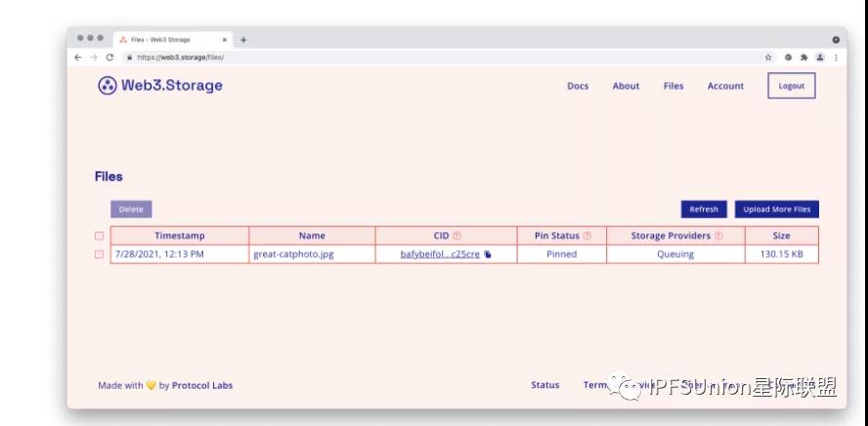This screenshot has width=868, height=426.
Task: Open the Docs nav link
Action: tap(578, 86)
